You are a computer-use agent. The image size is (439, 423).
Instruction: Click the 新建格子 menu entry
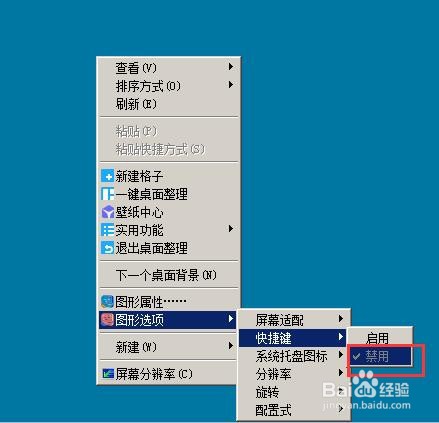tap(169, 176)
